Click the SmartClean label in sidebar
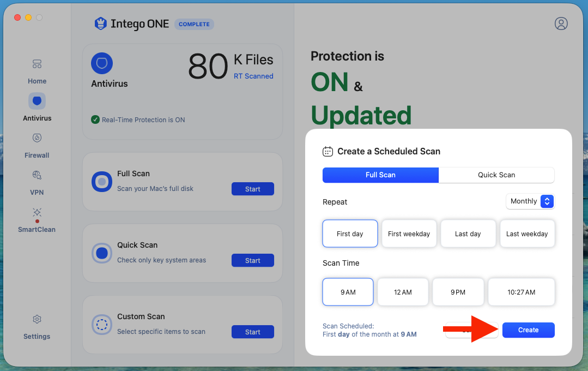Viewport: 588px width, 371px height. click(37, 230)
